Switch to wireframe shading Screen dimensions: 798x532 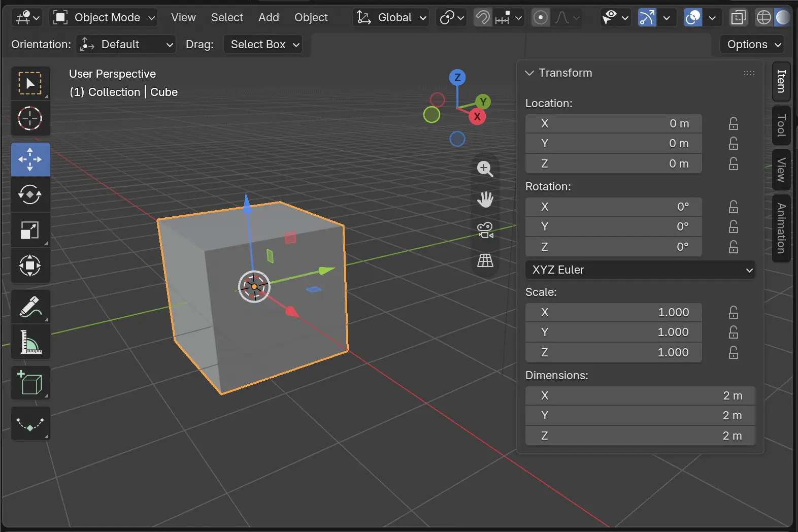click(764, 18)
